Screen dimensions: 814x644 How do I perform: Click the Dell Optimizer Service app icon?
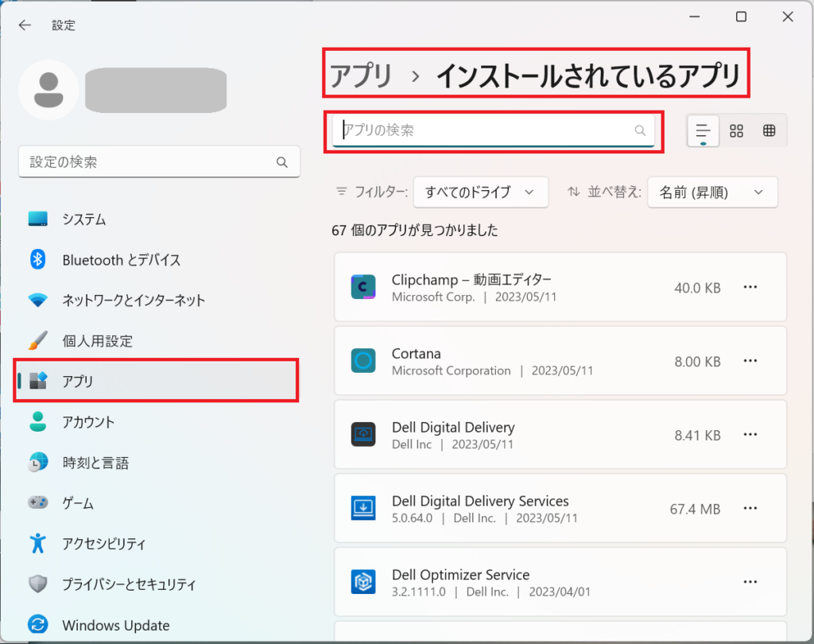click(x=363, y=582)
